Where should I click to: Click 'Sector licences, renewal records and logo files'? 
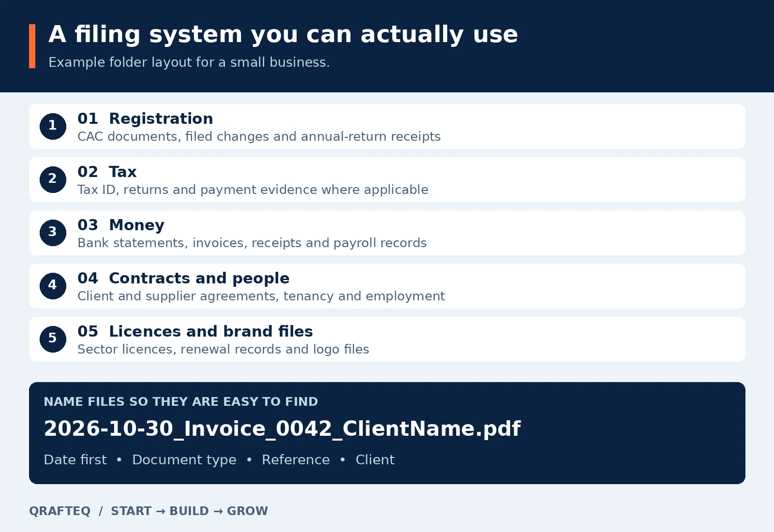[223, 350]
